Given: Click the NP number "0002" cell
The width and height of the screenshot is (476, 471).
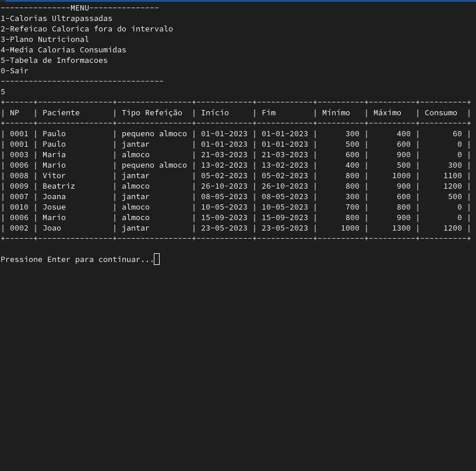Looking at the screenshot, I should pyautogui.click(x=19, y=228).
